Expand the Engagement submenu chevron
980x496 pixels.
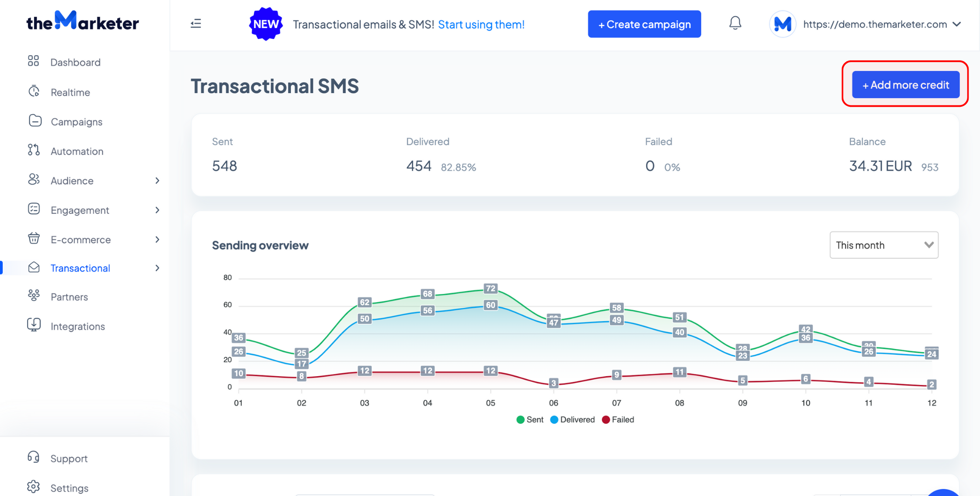(x=157, y=210)
